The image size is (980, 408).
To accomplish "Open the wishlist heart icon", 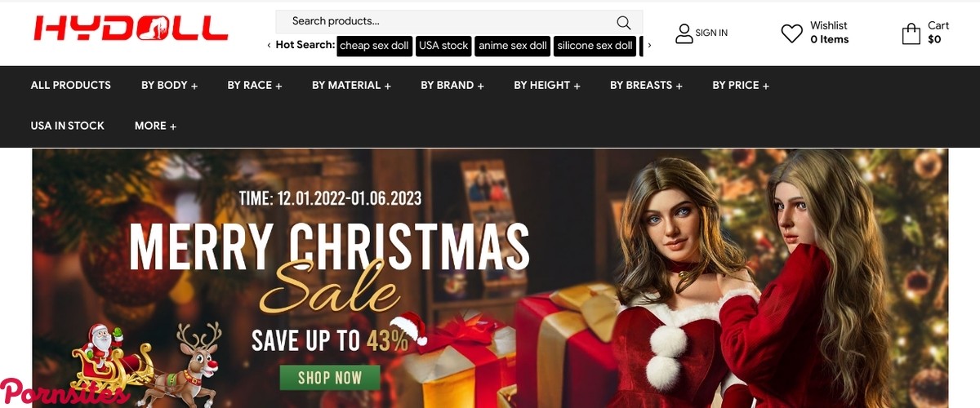I will (x=791, y=33).
